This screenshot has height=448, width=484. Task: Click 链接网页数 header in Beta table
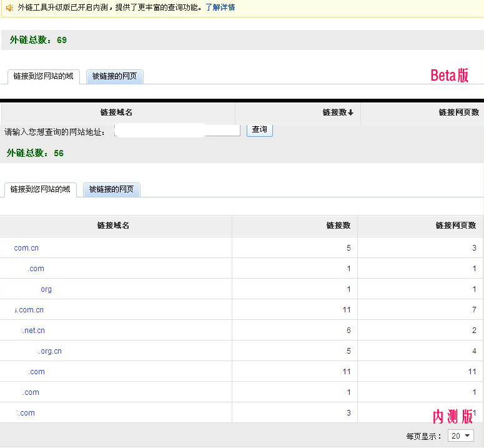point(458,112)
